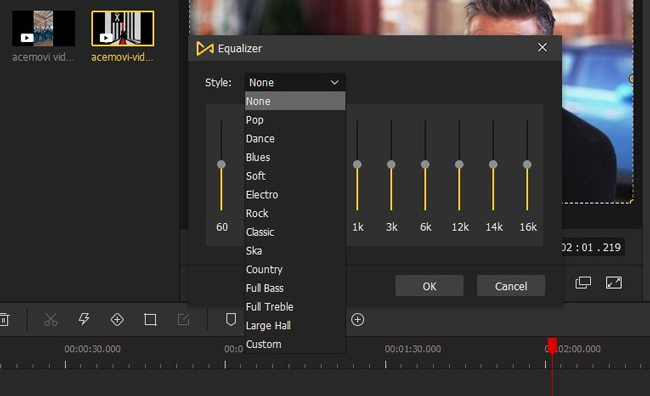The height and width of the screenshot is (396, 650).
Task: Click the 00:00:30.000 ruler mark
Action: pos(92,349)
